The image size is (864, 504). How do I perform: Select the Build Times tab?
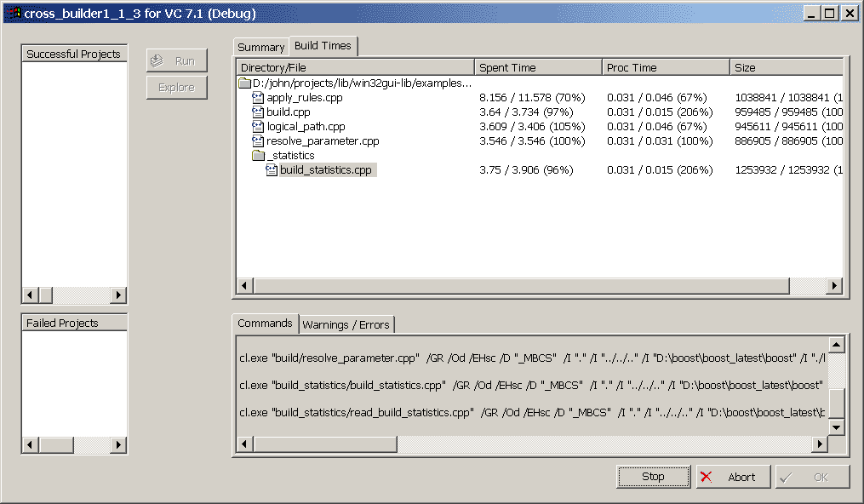tap(323, 46)
